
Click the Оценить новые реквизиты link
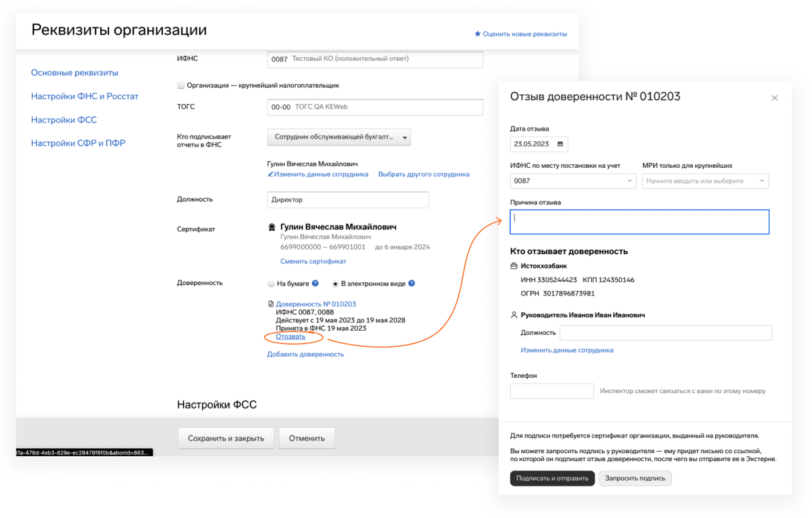pos(525,34)
